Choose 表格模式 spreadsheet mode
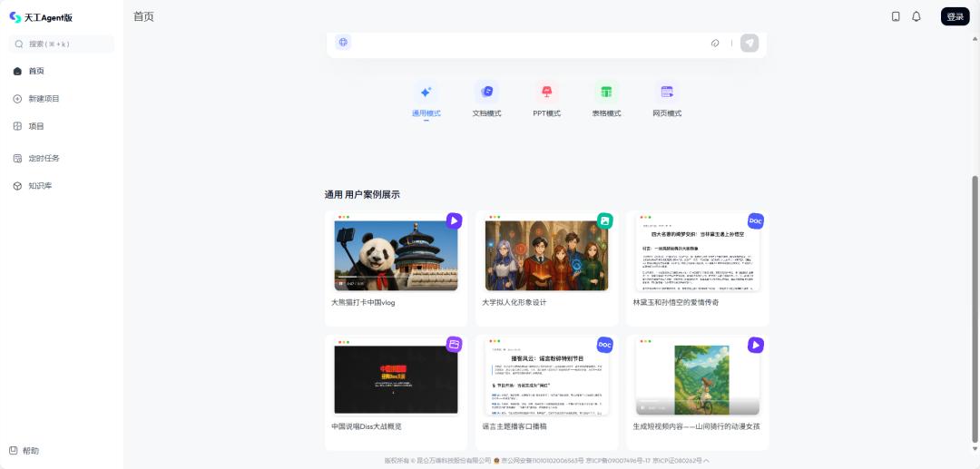Screen dimensions: 980x469 pyautogui.click(x=606, y=100)
